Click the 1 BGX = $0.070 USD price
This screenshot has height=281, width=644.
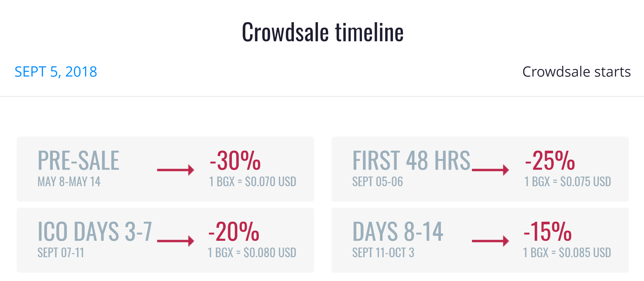coord(252,182)
